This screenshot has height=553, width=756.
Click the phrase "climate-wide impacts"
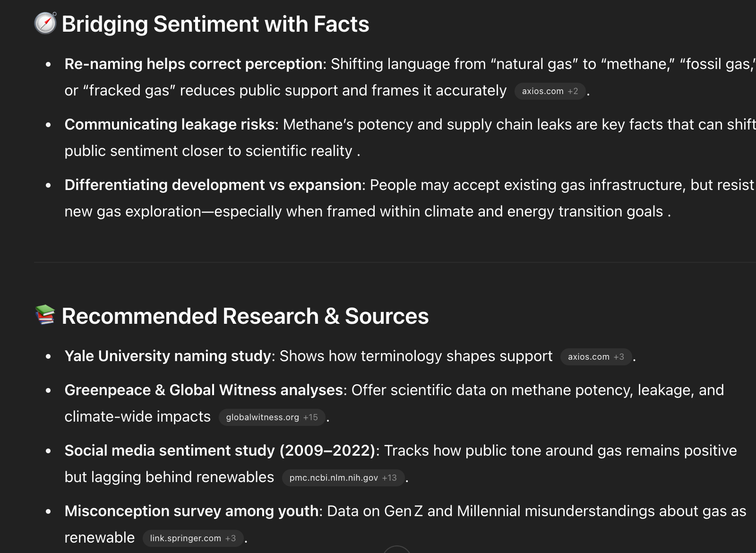pyautogui.click(x=137, y=416)
